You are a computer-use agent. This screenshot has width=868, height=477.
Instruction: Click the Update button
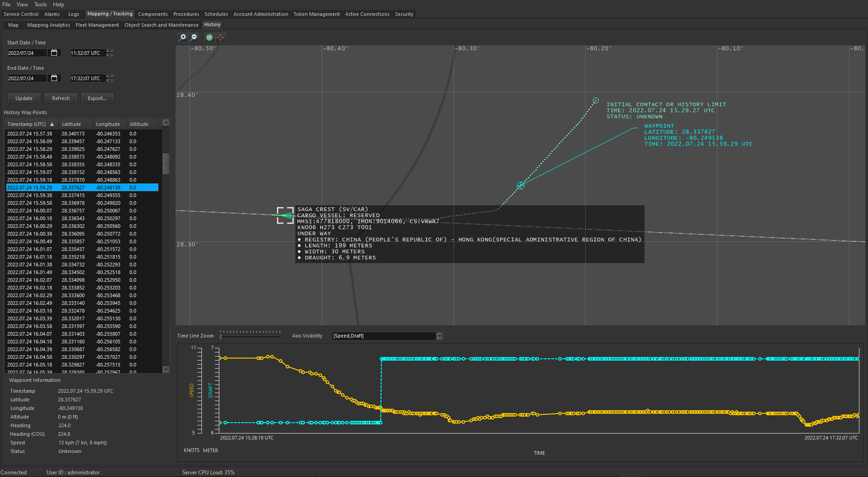[x=24, y=98]
